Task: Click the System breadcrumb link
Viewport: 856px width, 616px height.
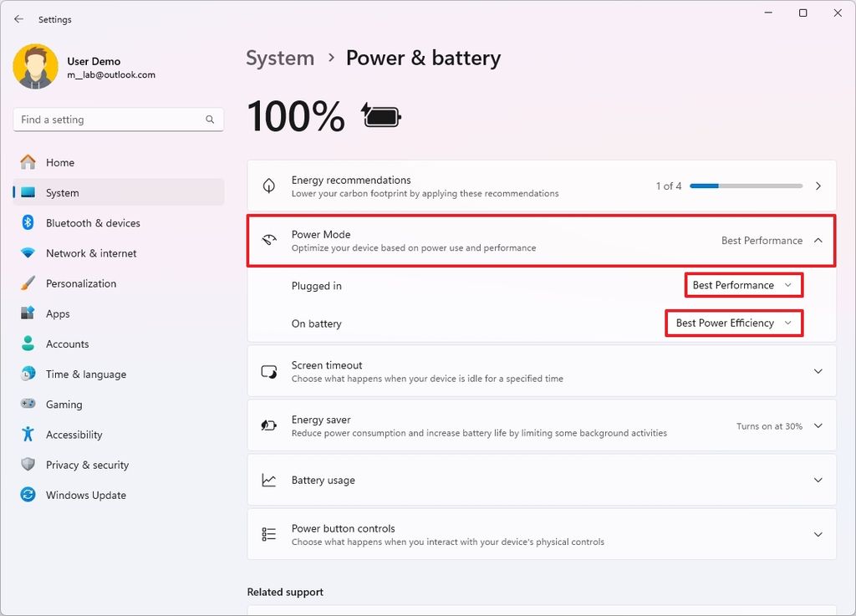Action: pyautogui.click(x=280, y=58)
